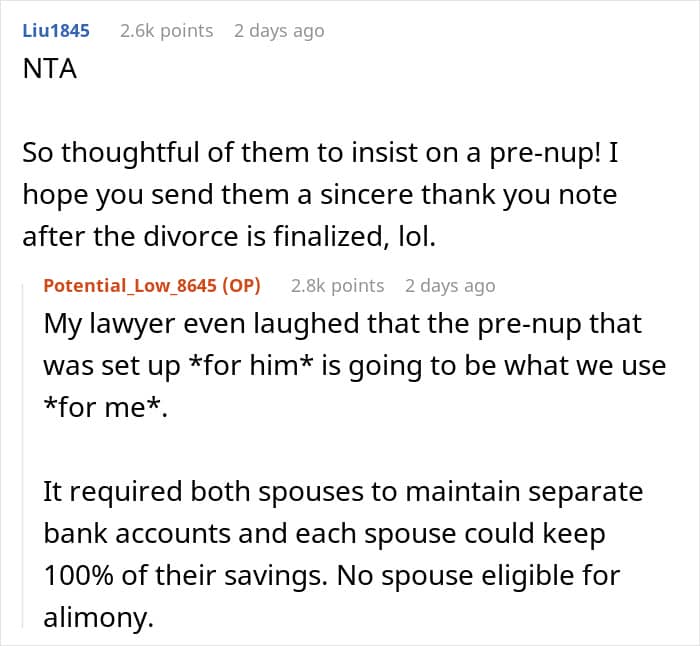700x646 pixels.
Task: Open Liu1845's comment timestamp permalink
Action: pyautogui.click(x=279, y=30)
